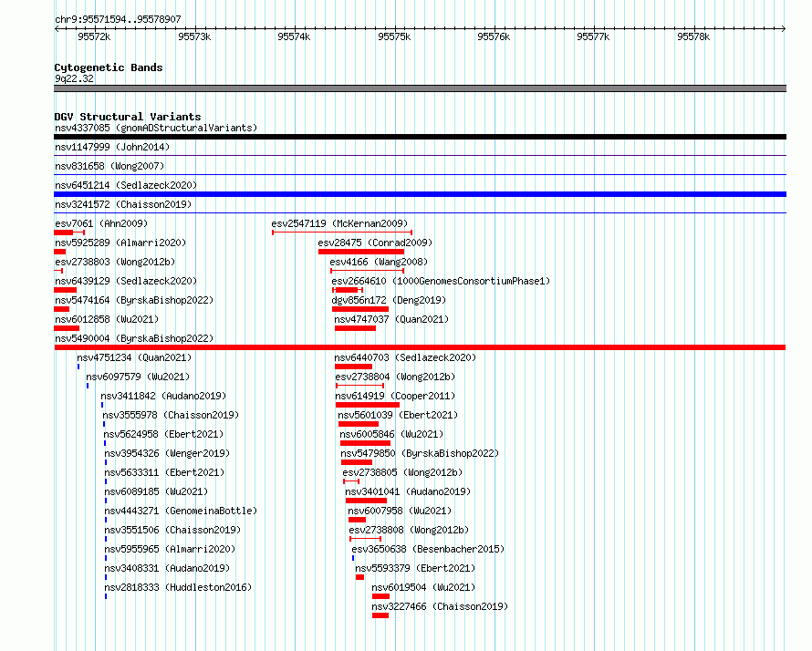
Task: Open nsv3227466 (Chaisson2019) variant
Action: 440,606
